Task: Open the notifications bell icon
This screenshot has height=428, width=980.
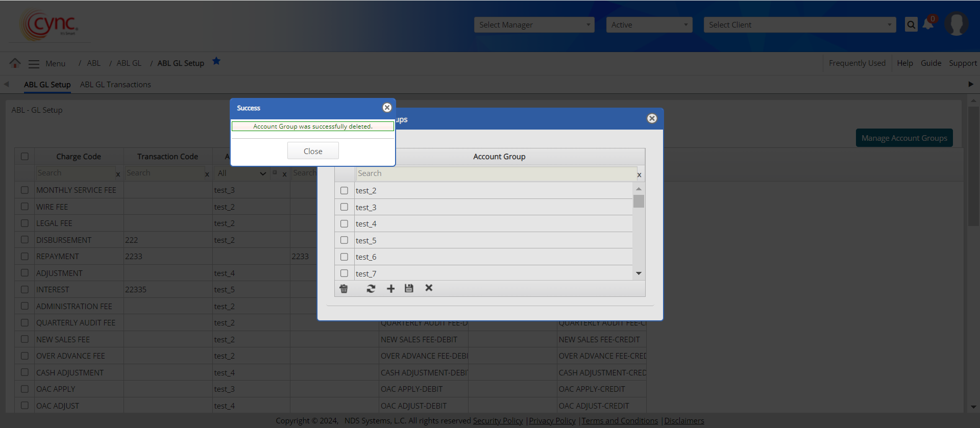Action: click(928, 24)
